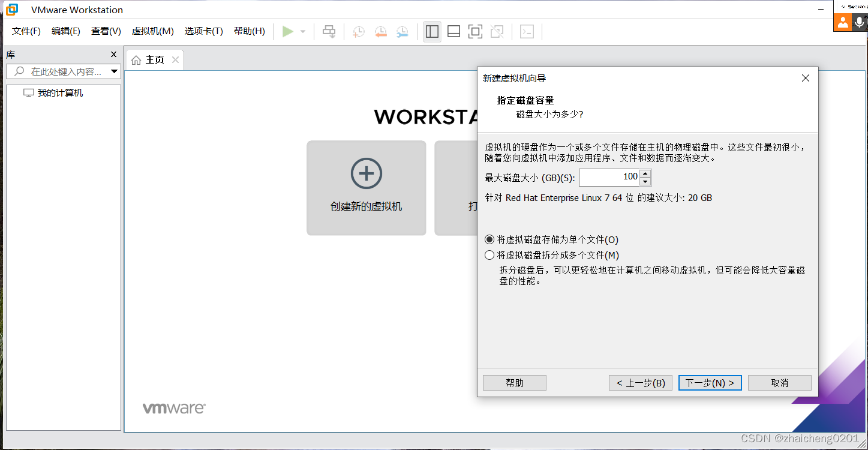Image resolution: width=868 pixels, height=450 pixels.
Task: Click the 下一步(N) next button
Action: [x=710, y=383]
